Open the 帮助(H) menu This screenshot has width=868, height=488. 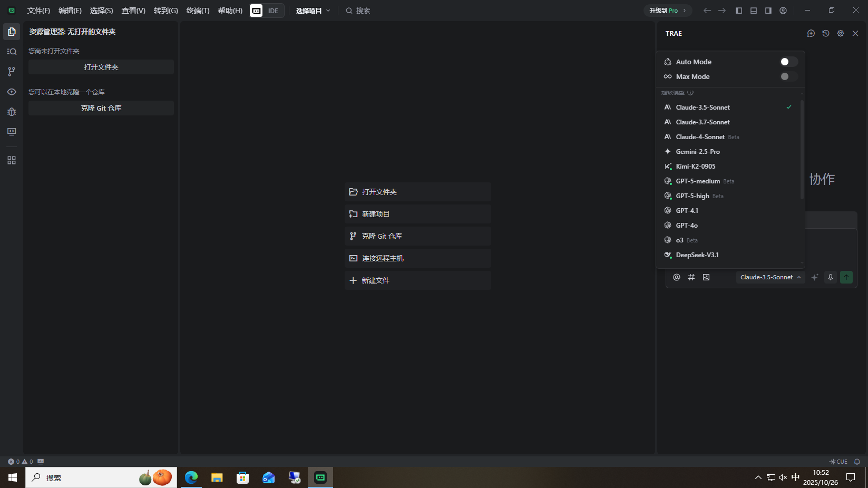click(230, 11)
